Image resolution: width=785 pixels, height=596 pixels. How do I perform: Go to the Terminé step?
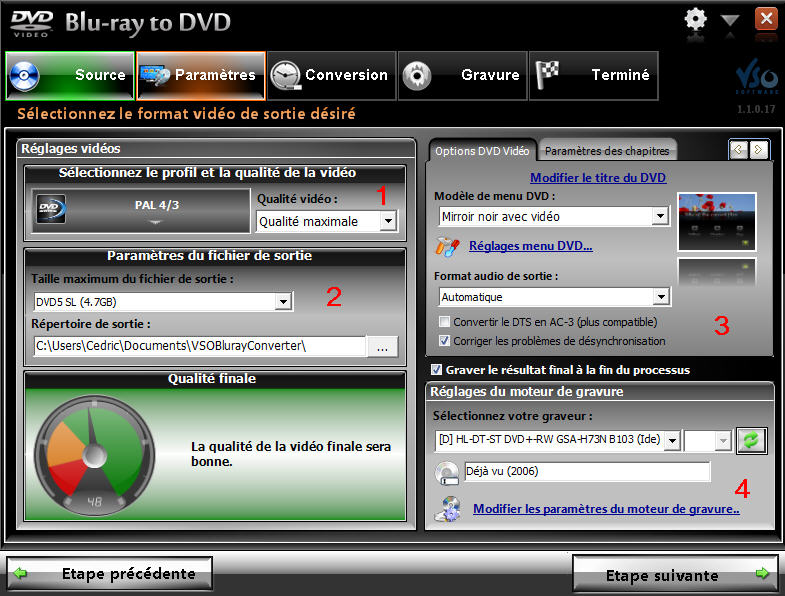594,76
